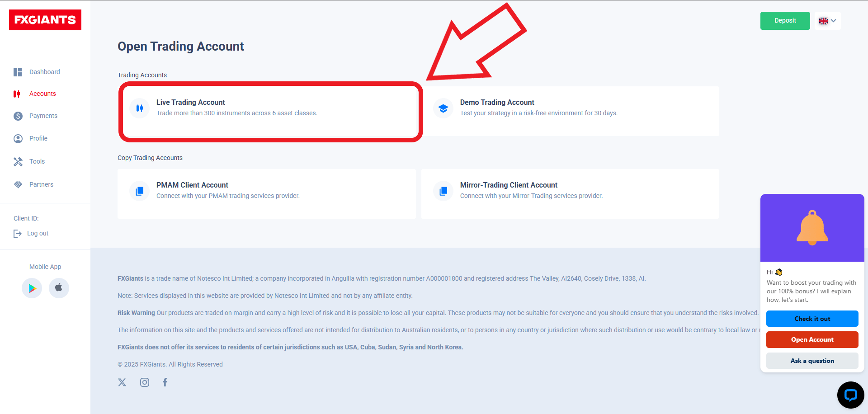Open Apple App Store icon
Screen dimensions: 868x414
pyautogui.click(x=59, y=288)
